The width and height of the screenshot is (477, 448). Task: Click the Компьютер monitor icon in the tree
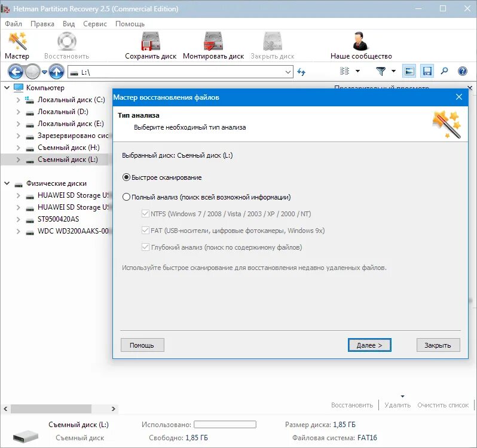(19, 88)
